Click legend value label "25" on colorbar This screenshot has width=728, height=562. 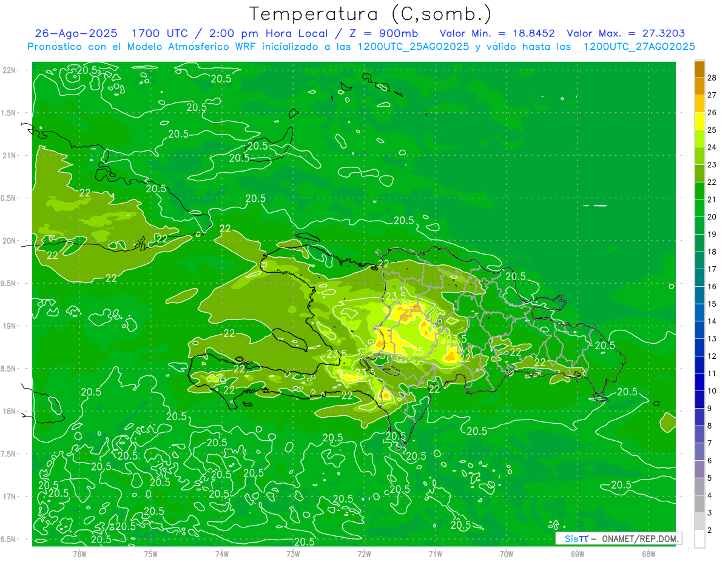(x=712, y=130)
